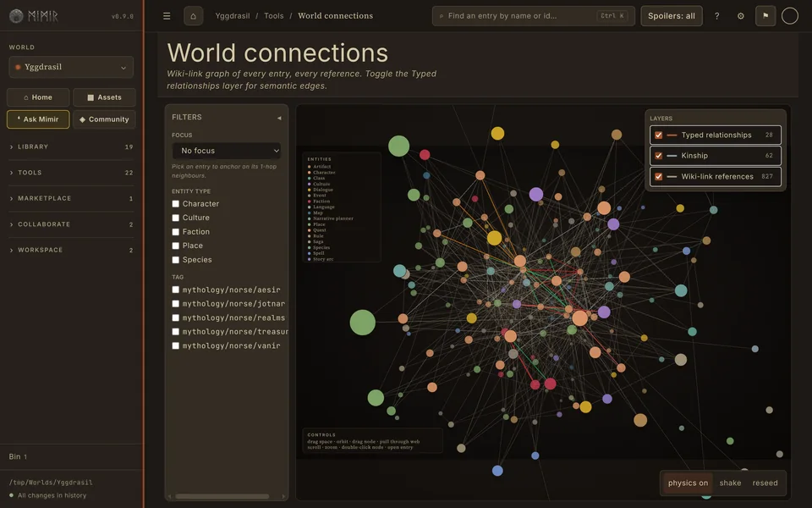Collapse the Filters panel arrow
Viewport: 812px width, 508px height.
(279, 118)
